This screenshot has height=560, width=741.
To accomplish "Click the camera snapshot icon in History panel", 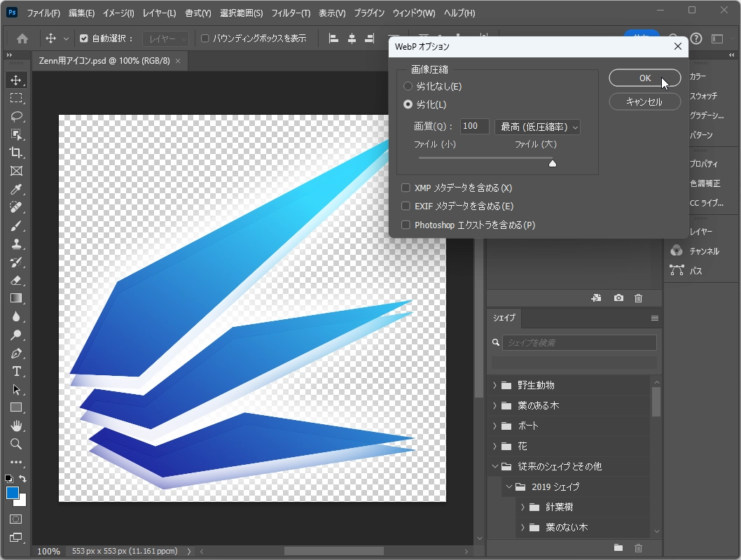I will pyautogui.click(x=618, y=298).
